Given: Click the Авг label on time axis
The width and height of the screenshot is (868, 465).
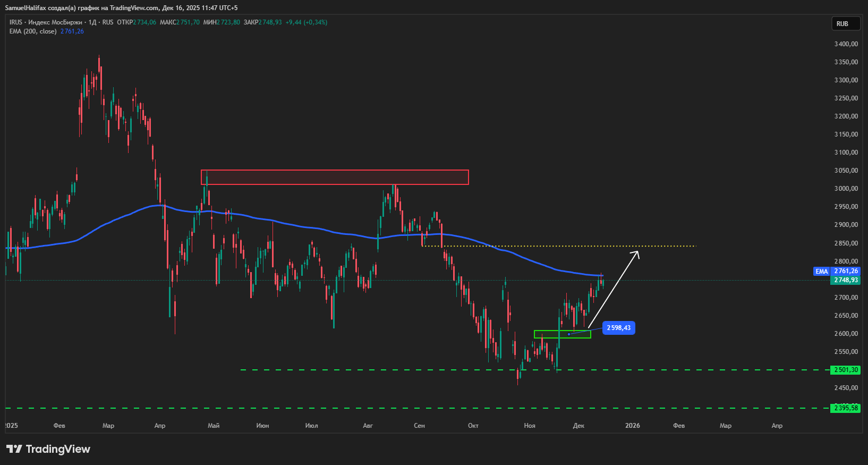Looking at the screenshot, I should pos(368,426).
